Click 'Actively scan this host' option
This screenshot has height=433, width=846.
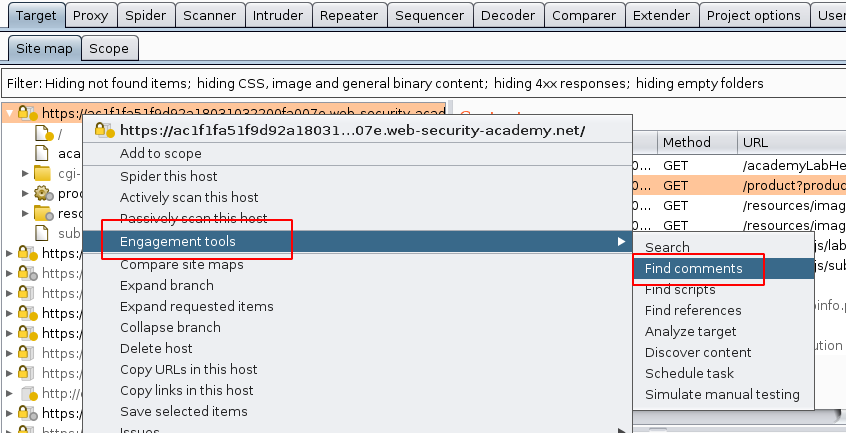coord(189,197)
